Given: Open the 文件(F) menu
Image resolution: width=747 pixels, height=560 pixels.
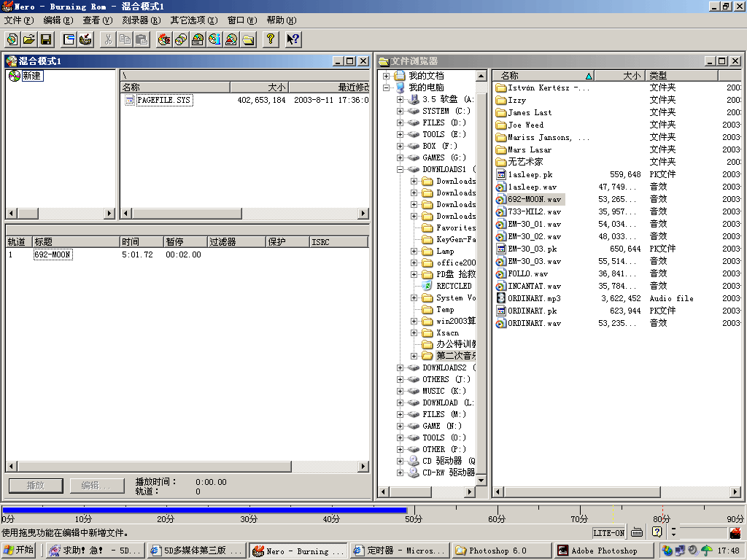Looking at the screenshot, I should pos(19,20).
